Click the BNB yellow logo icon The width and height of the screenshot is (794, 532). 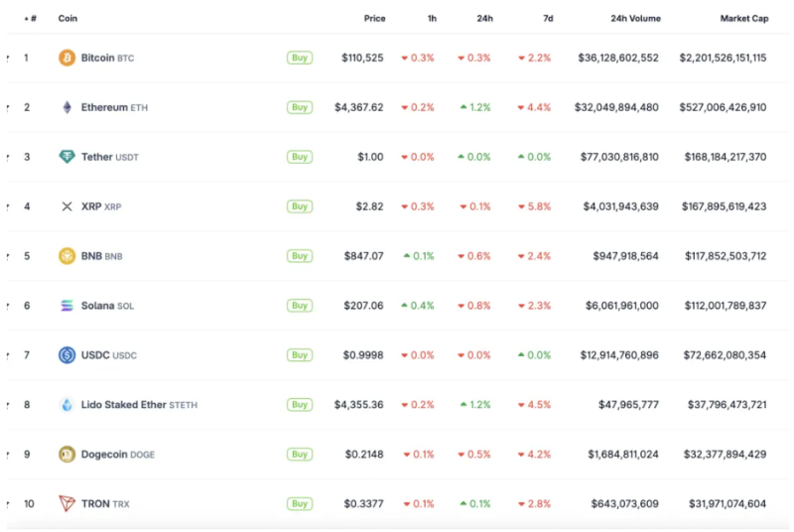click(66, 256)
